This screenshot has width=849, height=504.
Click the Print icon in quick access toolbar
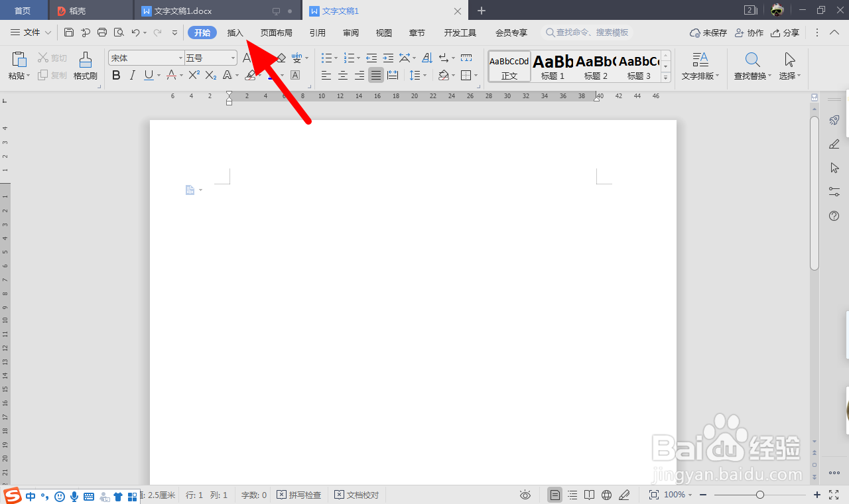(x=102, y=32)
